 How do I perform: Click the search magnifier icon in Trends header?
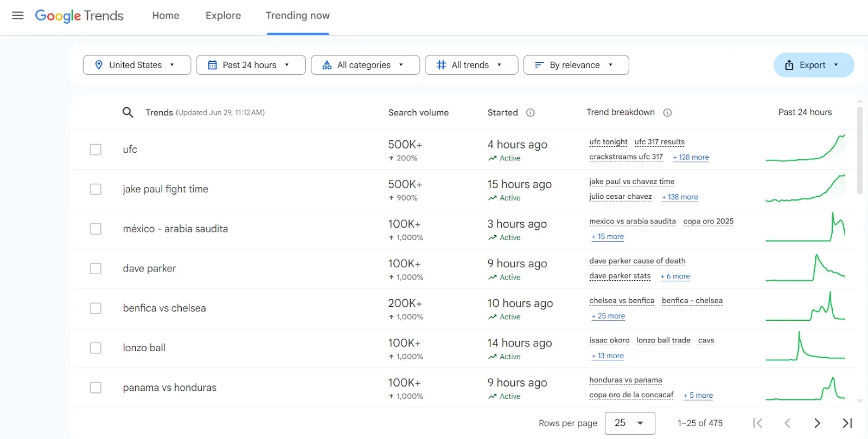tap(127, 112)
